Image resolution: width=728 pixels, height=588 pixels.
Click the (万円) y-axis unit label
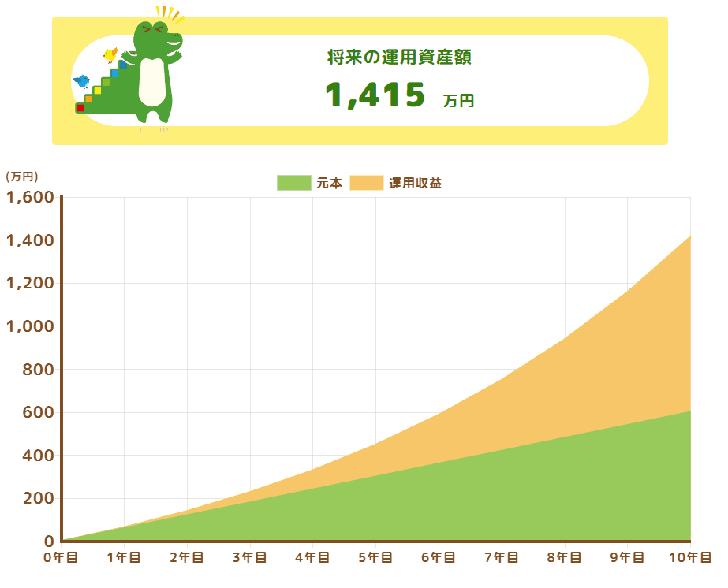click(x=22, y=177)
